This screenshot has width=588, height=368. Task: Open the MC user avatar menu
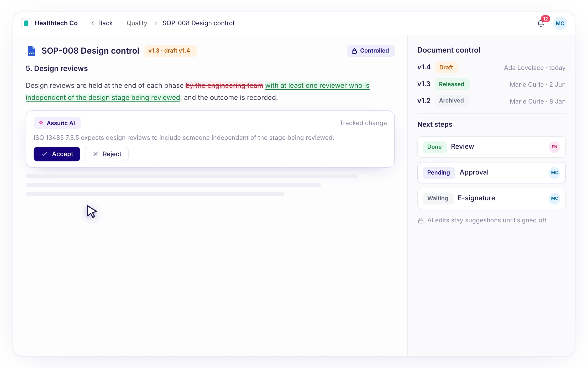(x=560, y=23)
